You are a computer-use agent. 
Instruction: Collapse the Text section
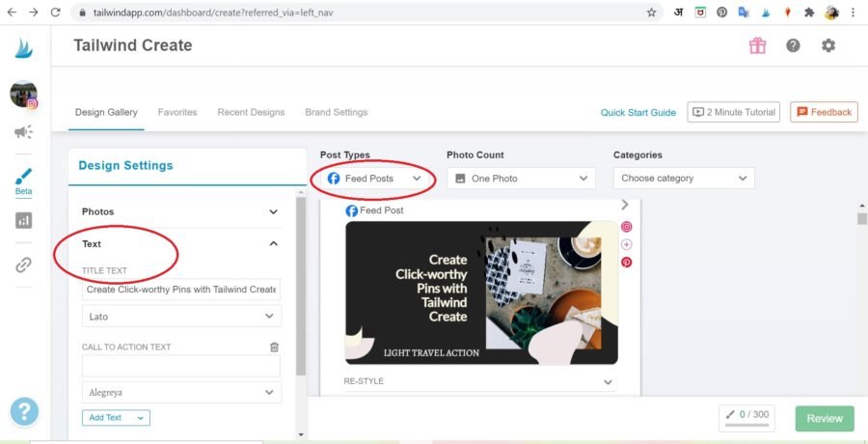180,244
